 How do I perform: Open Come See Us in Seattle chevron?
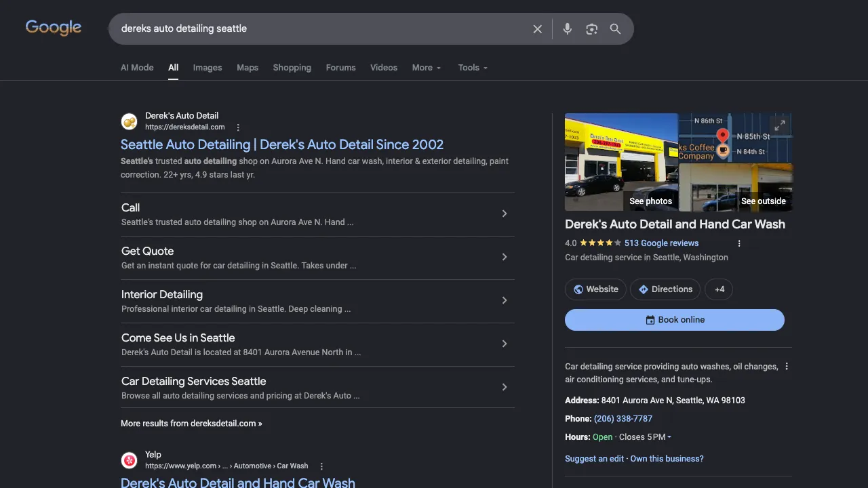(x=504, y=344)
